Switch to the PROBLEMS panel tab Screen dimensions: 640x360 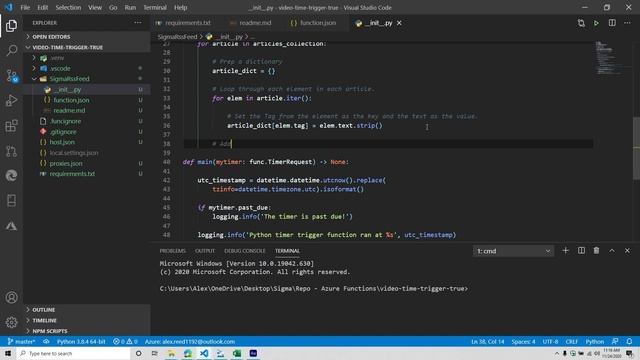(x=172, y=251)
